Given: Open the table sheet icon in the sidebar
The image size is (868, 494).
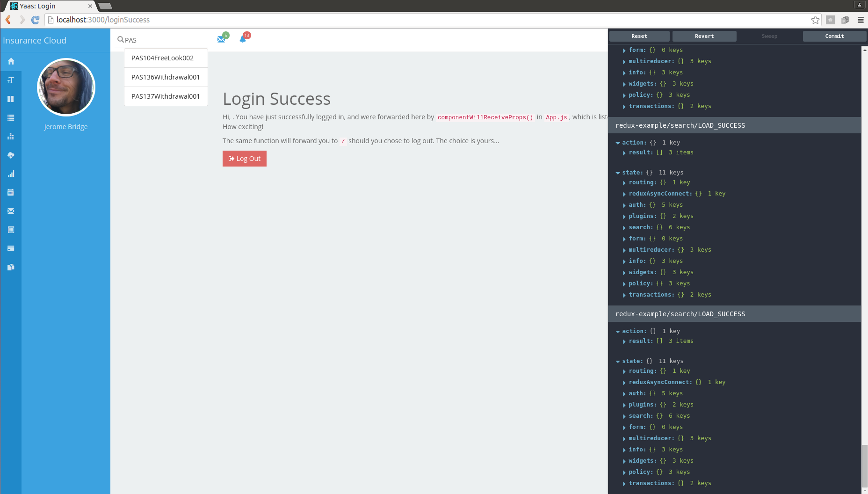Looking at the screenshot, I should [x=11, y=230].
